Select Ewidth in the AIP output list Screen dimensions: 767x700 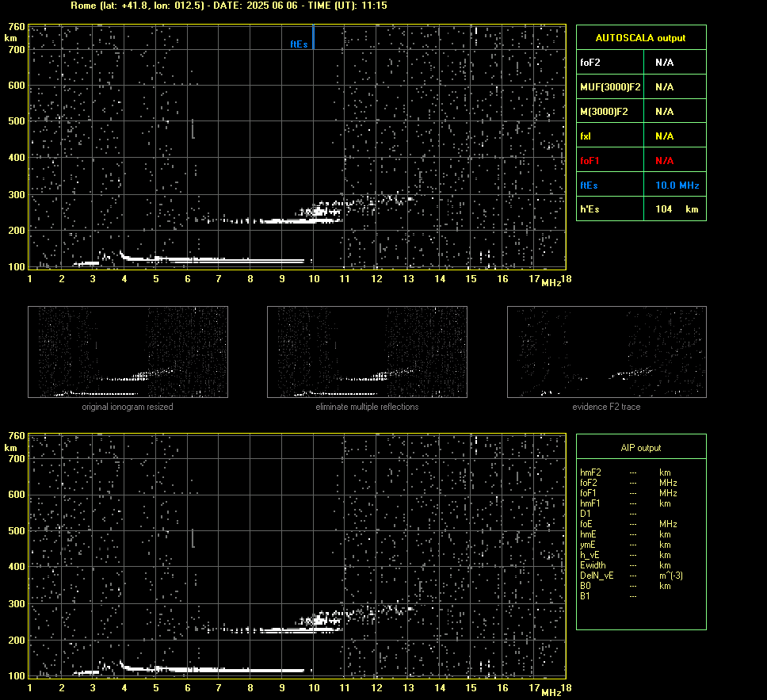point(593,565)
